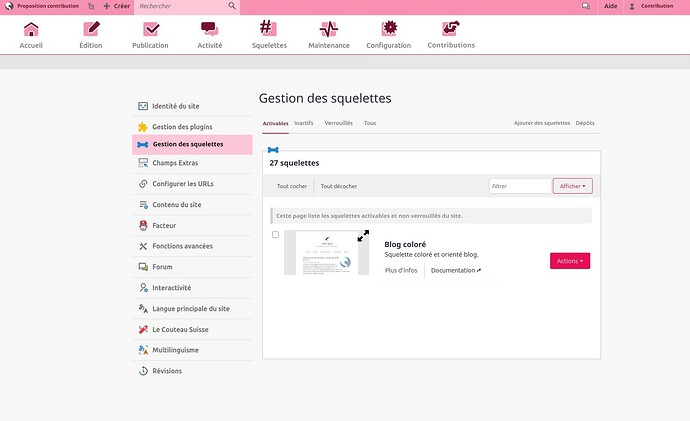Open the Édition pencil icon
Viewport: 690px width, 421px height.
click(91, 29)
